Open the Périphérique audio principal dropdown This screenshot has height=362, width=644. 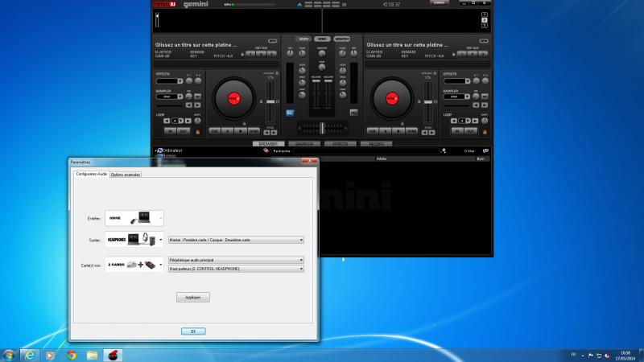[x=236, y=260]
